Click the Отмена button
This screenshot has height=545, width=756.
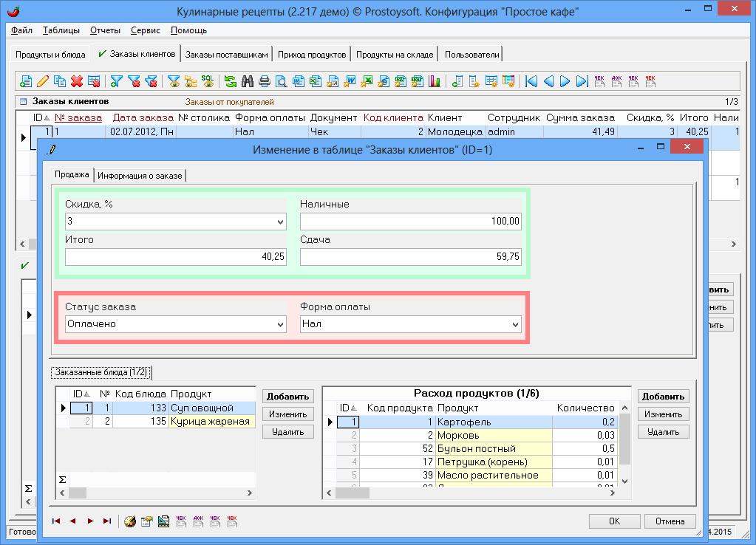click(670, 521)
